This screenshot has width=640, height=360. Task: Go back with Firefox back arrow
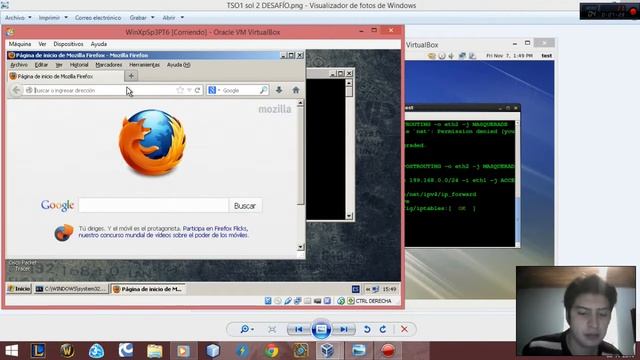pyautogui.click(x=16, y=90)
